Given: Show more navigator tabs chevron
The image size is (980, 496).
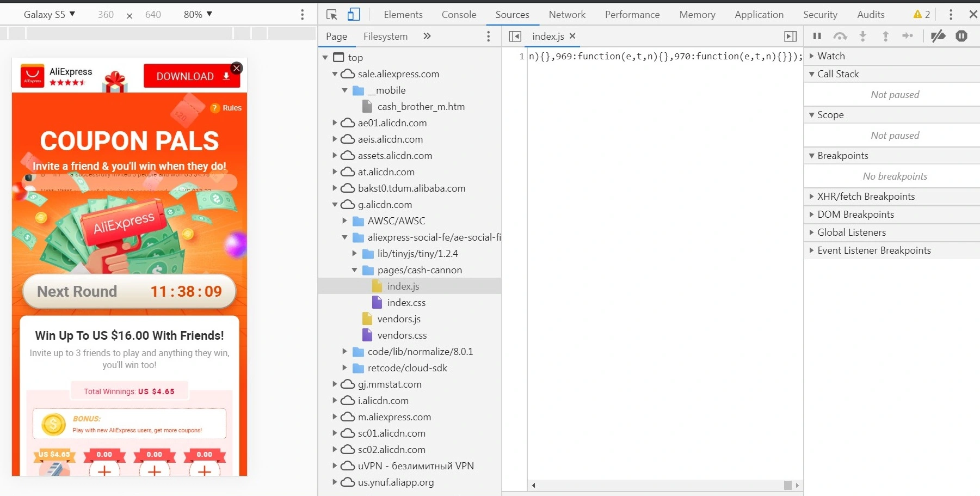Looking at the screenshot, I should tap(427, 36).
